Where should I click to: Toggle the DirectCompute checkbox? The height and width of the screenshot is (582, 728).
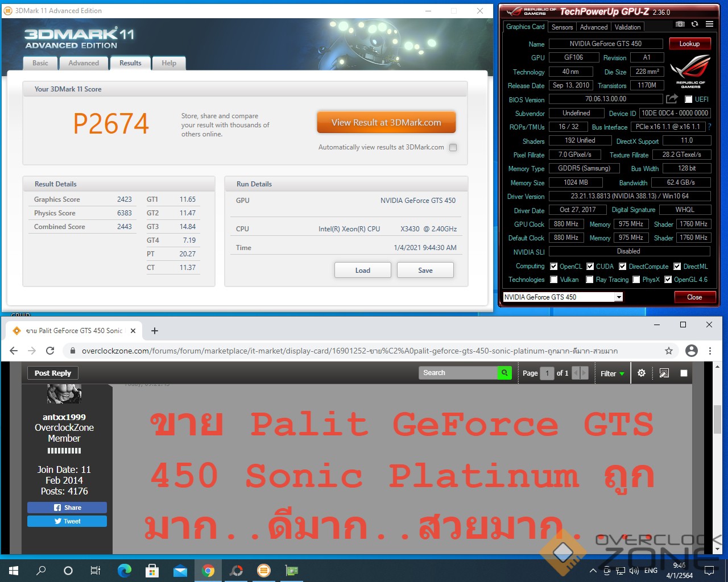(x=622, y=266)
